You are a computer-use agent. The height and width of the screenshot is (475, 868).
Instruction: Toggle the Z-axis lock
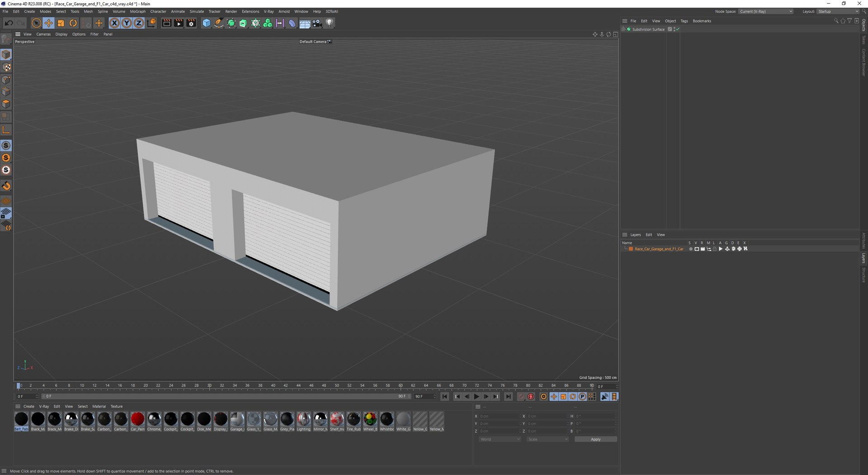coord(139,23)
